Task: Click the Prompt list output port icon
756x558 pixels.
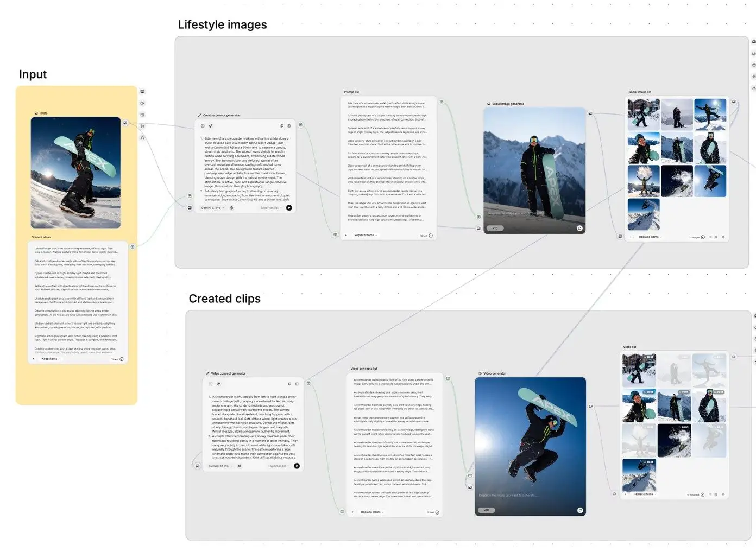Action: tap(442, 102)
